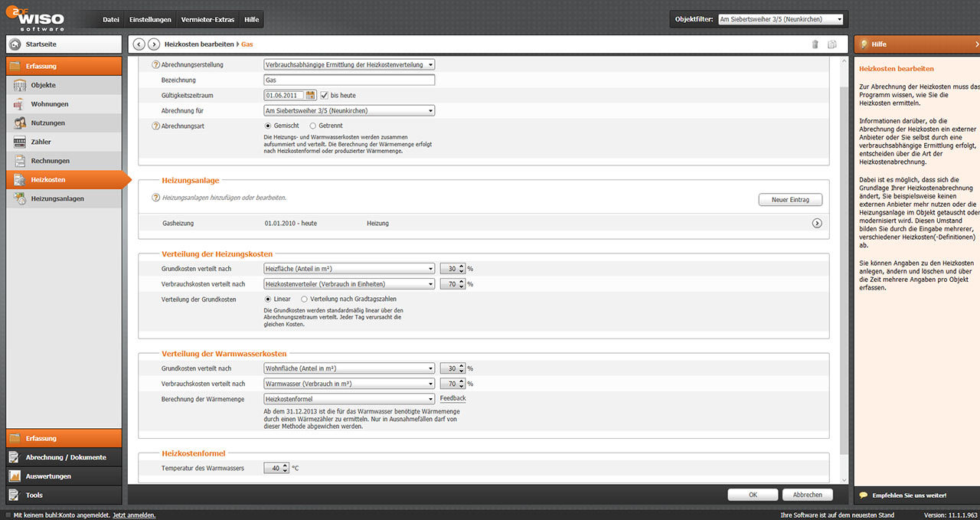Open the Berechnung der Wärmemenge dropdown
Image resolution: width=980 pixels, height=520 pixels.
tap(349, 399)
